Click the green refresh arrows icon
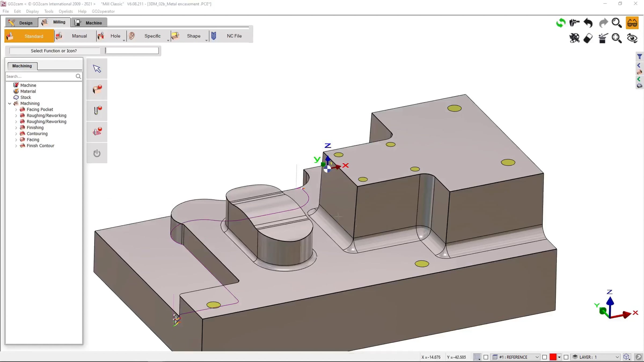The height and width of the screenshot is (362, 644). pos(561,23)
